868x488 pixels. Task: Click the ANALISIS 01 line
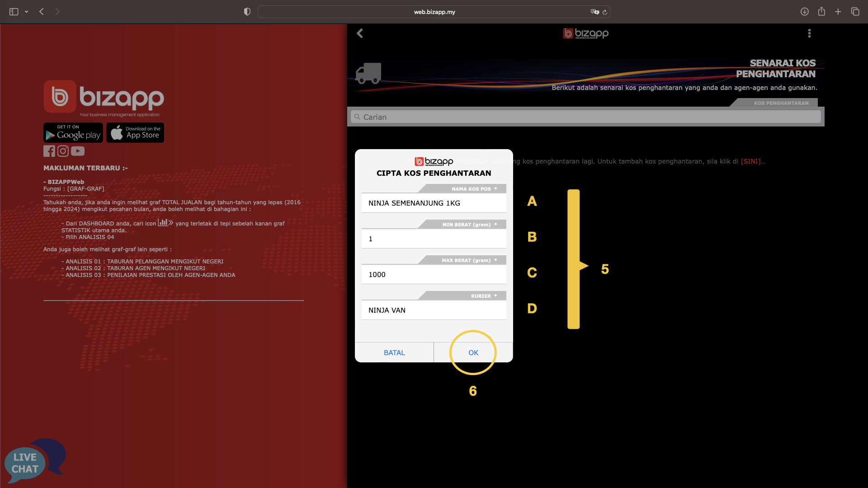(x=142, y=261)
